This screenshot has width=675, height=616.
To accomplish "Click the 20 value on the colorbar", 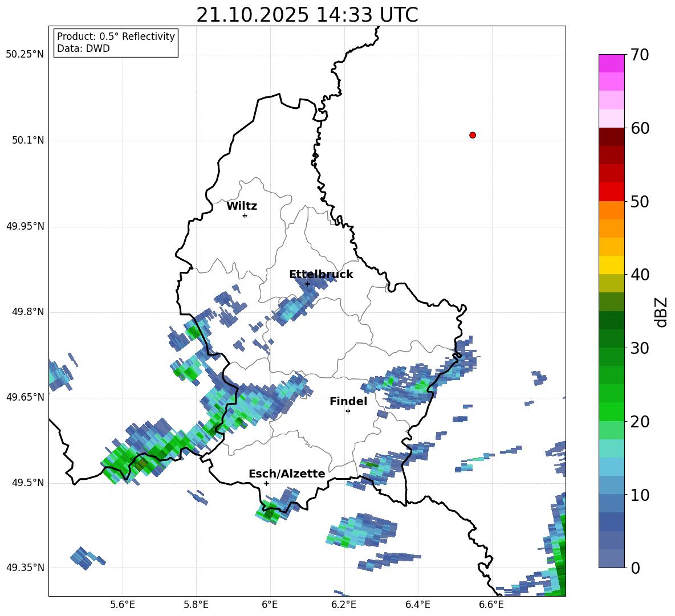I will point(640,421).
